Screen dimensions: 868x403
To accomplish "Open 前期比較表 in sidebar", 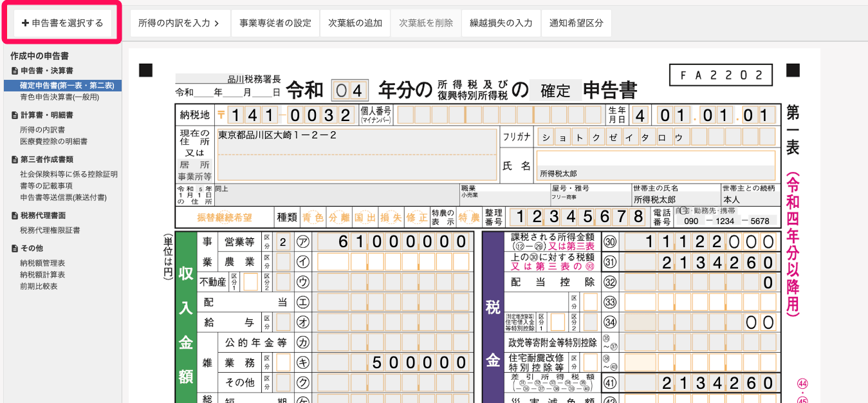I will click(39, 286).
